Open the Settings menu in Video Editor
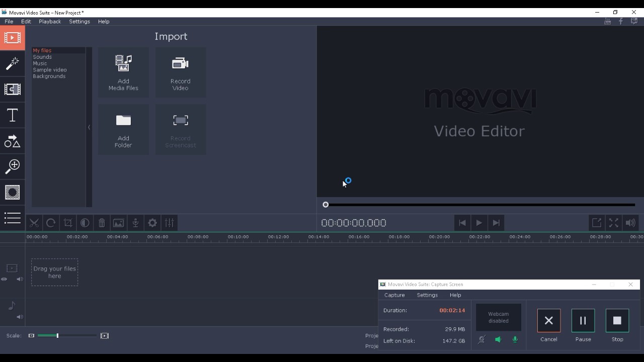This screenshot has height=362, width=644. 79,22
